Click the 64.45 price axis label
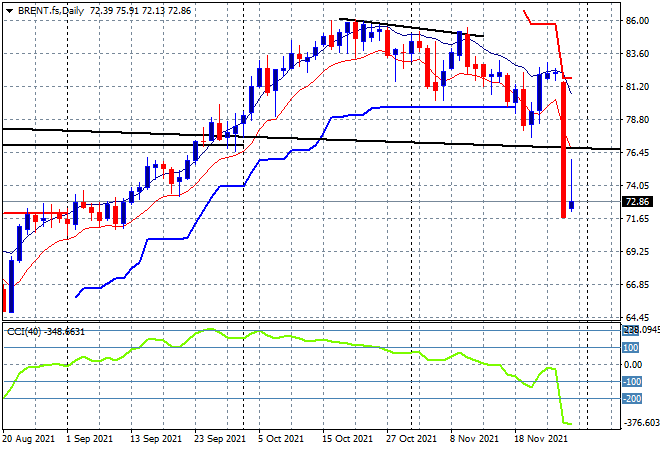This screenshot has height=450, width=660. (637, 317)
